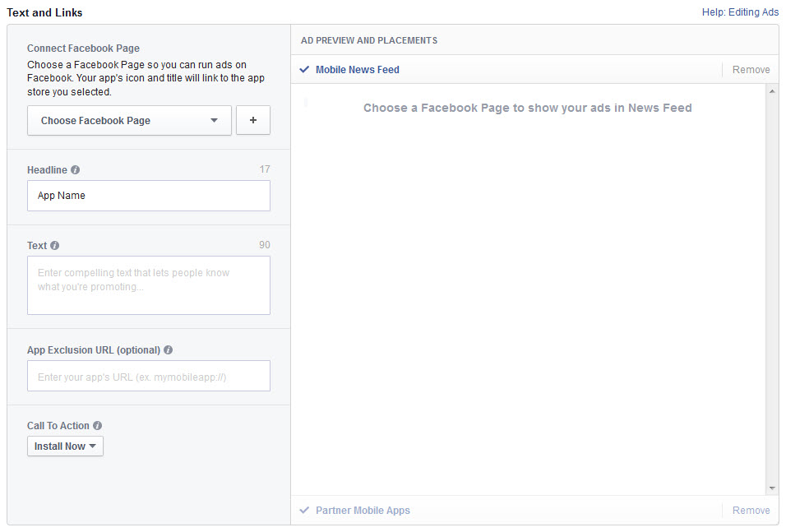Select the Mobile News Feed placement label
786x532 pixels.
[x=358, y=70]
